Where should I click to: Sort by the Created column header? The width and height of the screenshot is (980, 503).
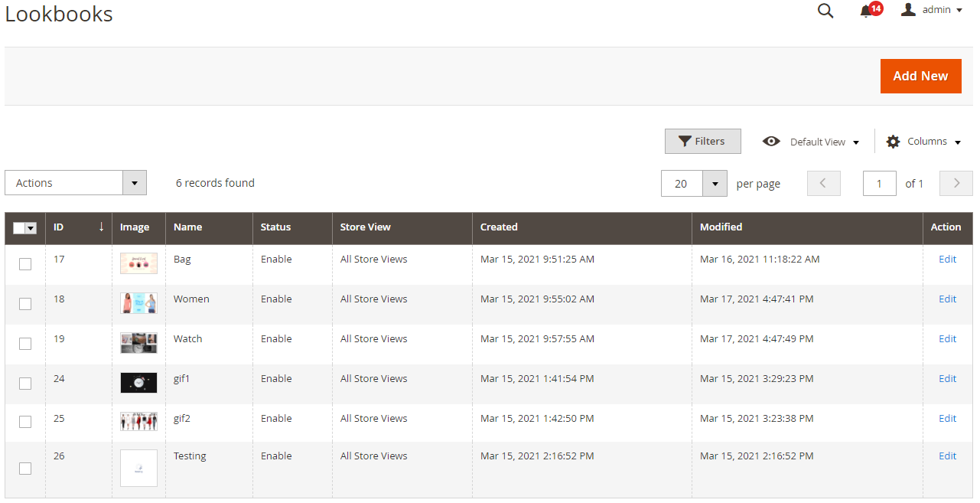click(x=499, y=227)
